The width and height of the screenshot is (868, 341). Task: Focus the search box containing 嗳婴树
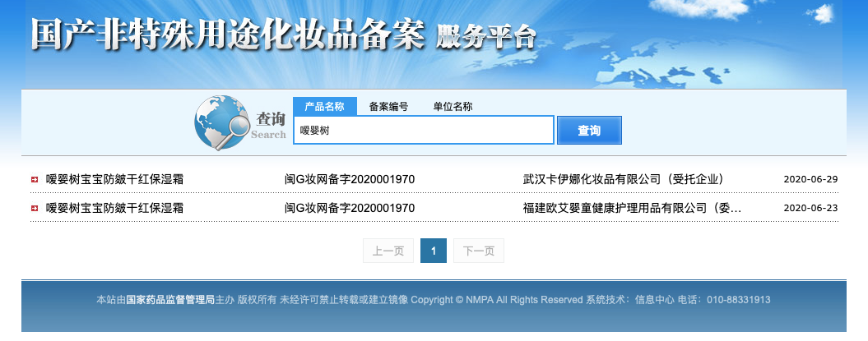pyautogui.click(x=423, y=130)
